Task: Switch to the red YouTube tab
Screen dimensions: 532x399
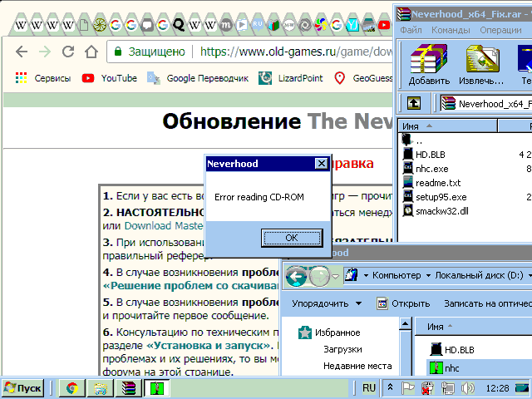Action: (x=384, y=25)
